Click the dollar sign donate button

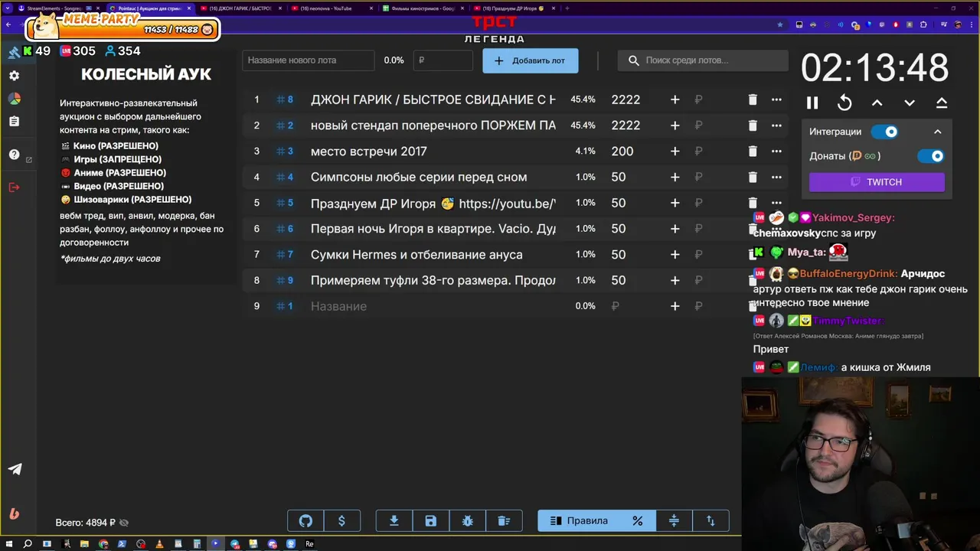341,521
